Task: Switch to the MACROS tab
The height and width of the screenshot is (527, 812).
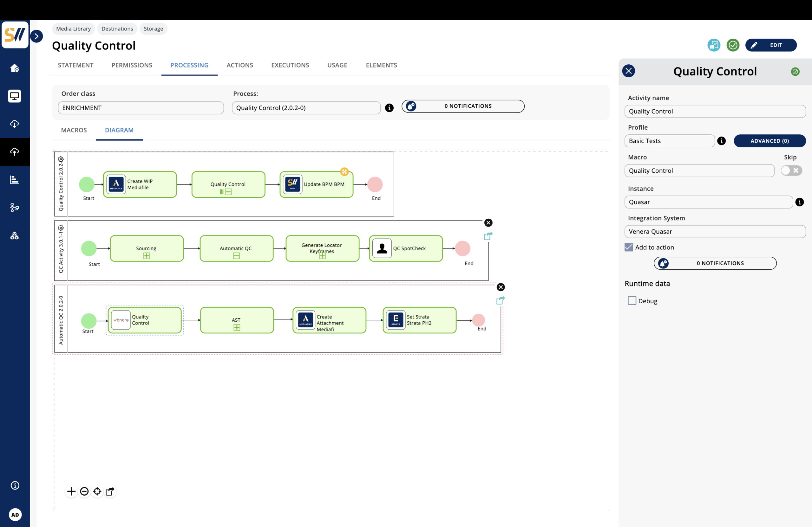Action: coord(74,130)
